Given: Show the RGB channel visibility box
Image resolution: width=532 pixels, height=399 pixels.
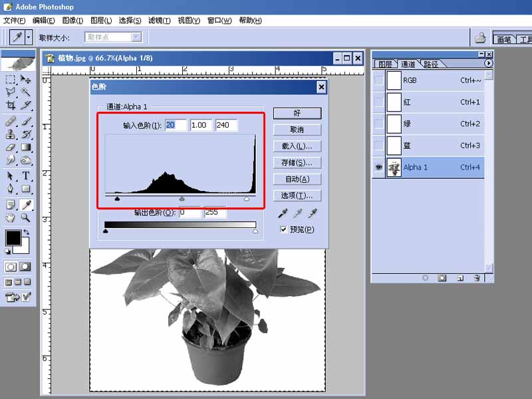Looking at the screenshot, I should tap(379, 80).
